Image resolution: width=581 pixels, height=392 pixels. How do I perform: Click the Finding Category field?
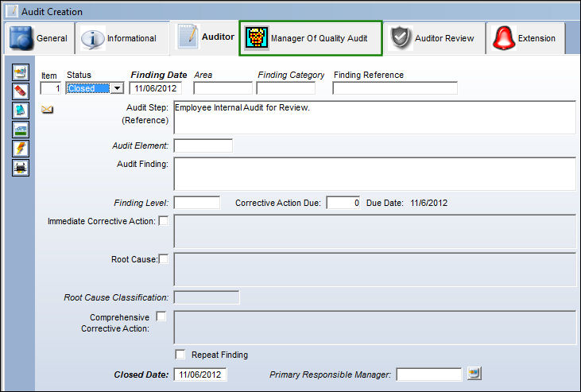[285, 88]
